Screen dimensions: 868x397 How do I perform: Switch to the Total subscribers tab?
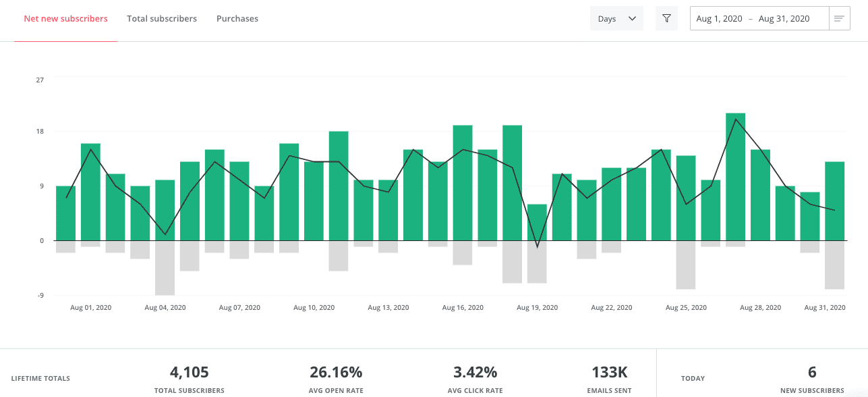tap(162, 19)
